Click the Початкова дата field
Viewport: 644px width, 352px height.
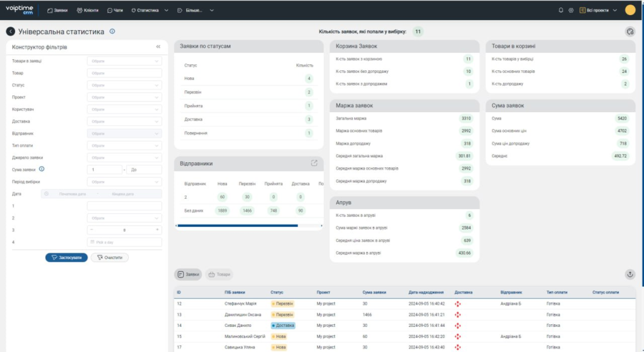click(72, 194)
